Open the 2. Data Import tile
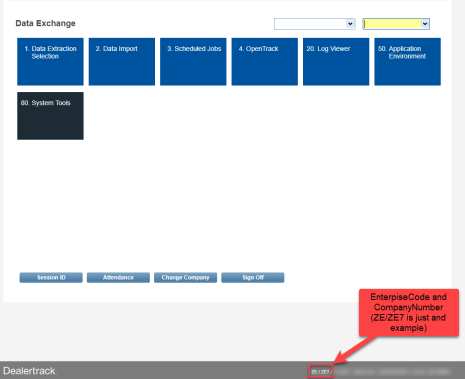This screenshot has width=465, height=379. pos(122,62)
